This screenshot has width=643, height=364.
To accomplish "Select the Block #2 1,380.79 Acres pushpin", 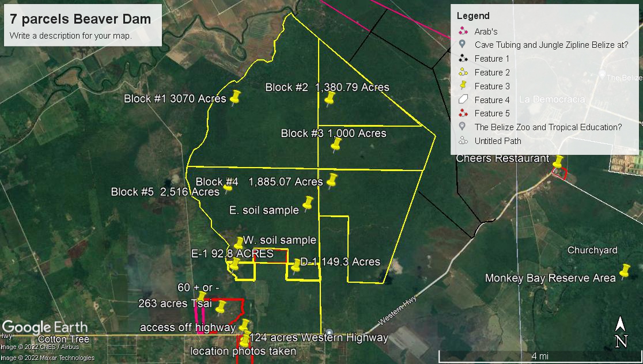I will (x=330, y=98).
